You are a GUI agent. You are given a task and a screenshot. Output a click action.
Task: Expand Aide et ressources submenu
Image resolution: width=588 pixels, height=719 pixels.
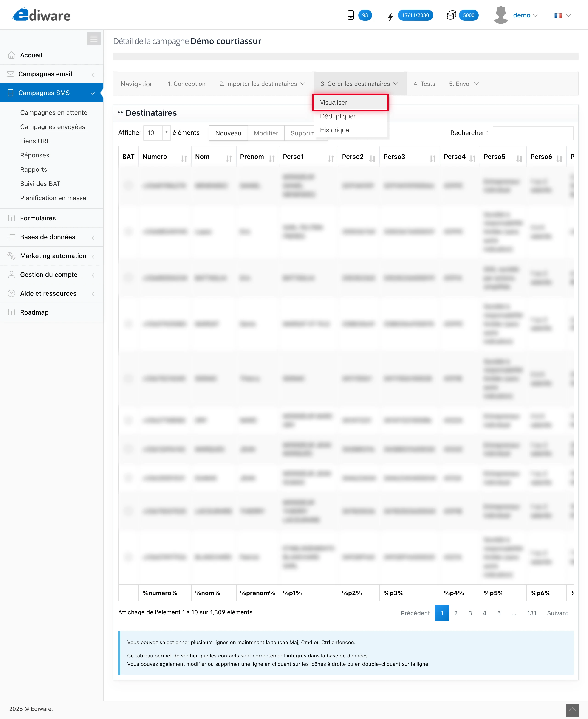93,294
